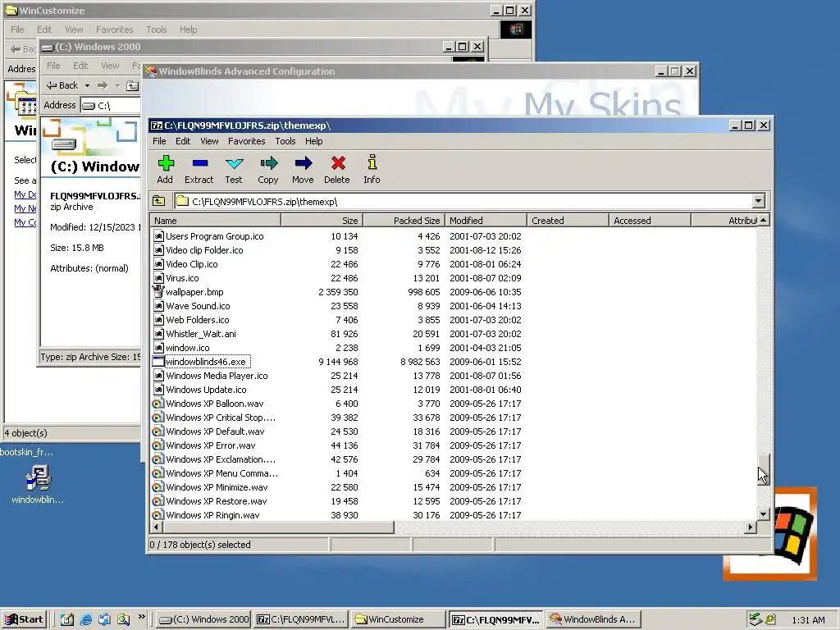
Task: Click the Up folder icon in Windows 2000 window
Action: (x=132, y=85)
